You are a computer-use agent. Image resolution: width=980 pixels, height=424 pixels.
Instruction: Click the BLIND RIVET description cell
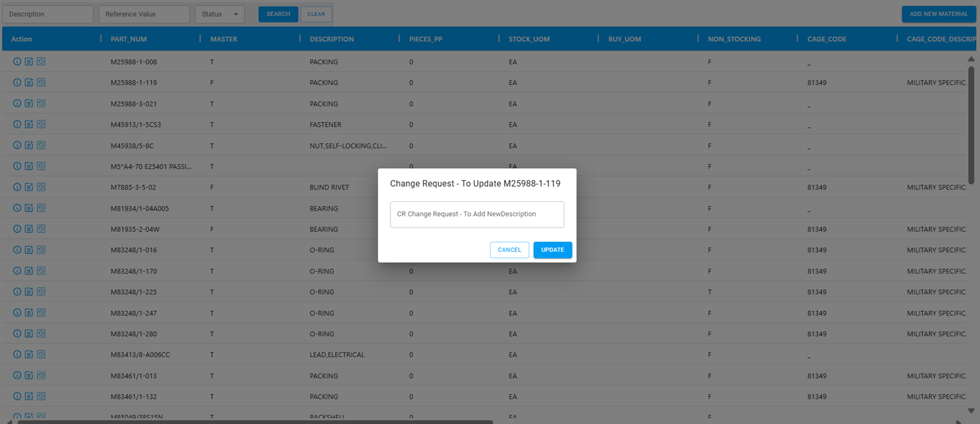click(x=329, y=187)
